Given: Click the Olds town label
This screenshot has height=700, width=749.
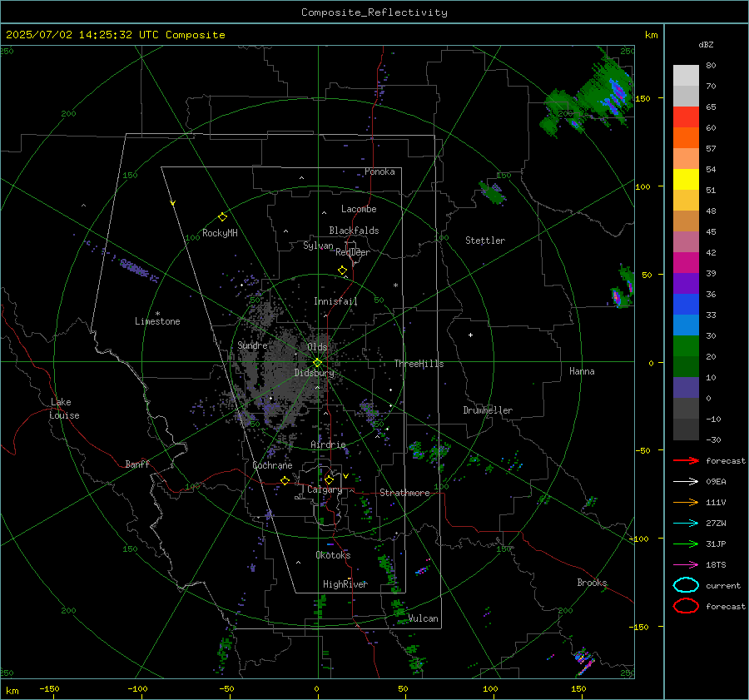Looking at the screenshot, I should (x=317, y=347).
